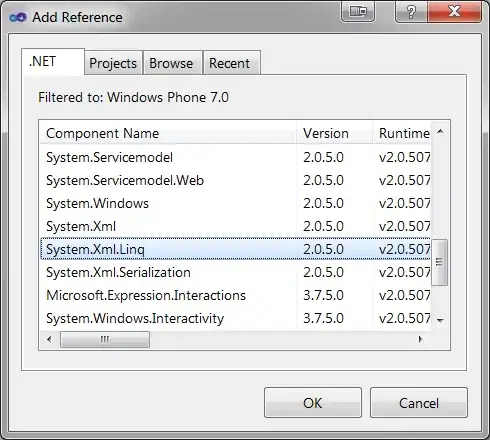Image resolution: width=490 pixels, height=440 pixels.
Task: Click the horizontal scroll right arrow
Action: click(420, 339)
